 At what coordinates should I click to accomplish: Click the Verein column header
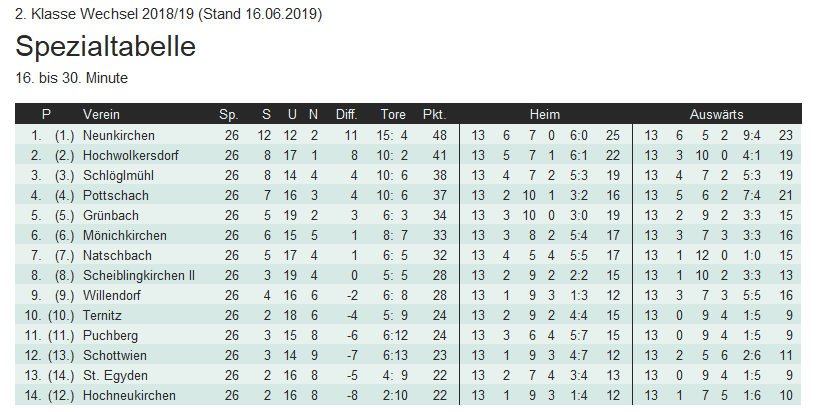point(101,114)
